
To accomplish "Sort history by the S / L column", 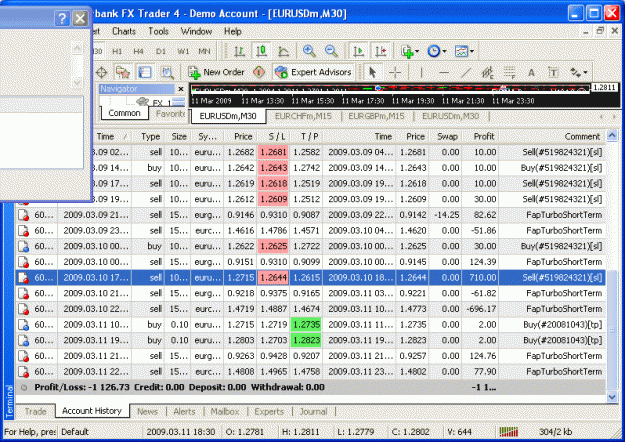I will [274, 136].
